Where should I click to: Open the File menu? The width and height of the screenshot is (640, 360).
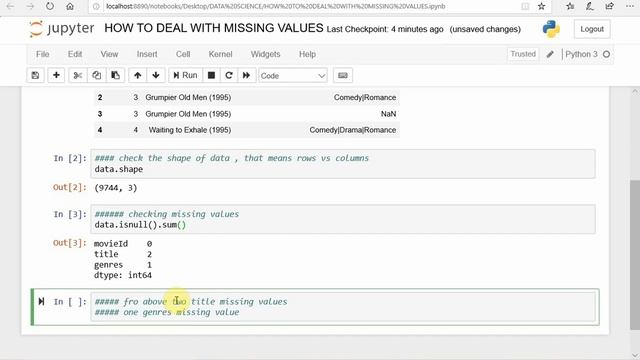coord(42,54)
